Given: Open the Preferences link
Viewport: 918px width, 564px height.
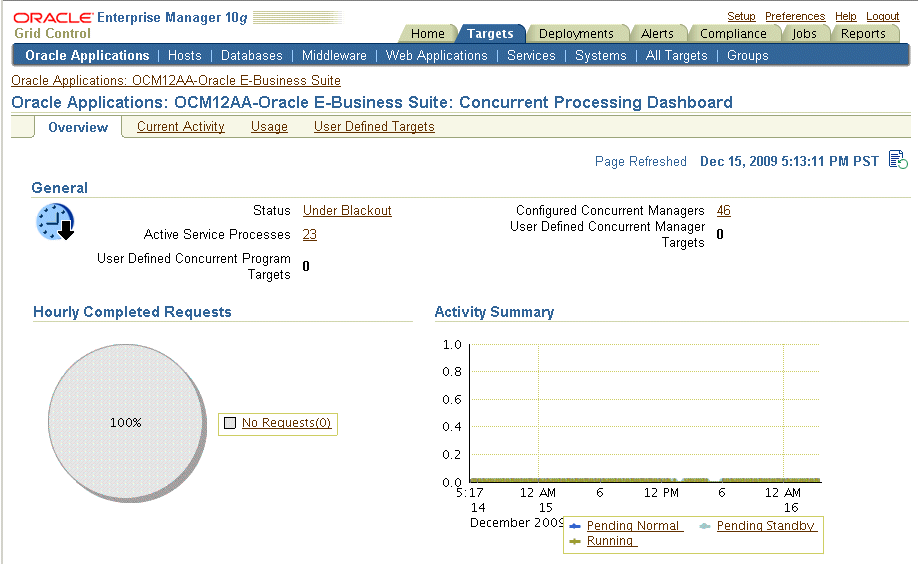Looking at the screenshot, I should [x=794, y=16].
